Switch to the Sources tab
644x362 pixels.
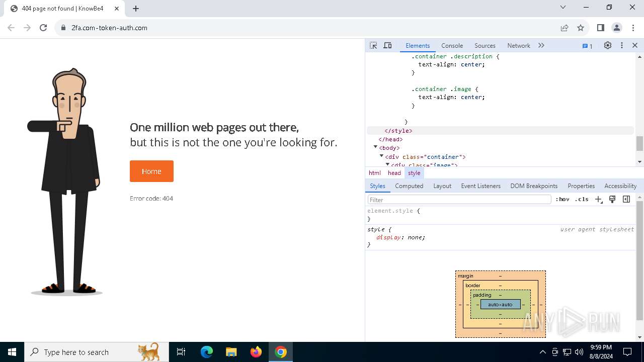485,45
